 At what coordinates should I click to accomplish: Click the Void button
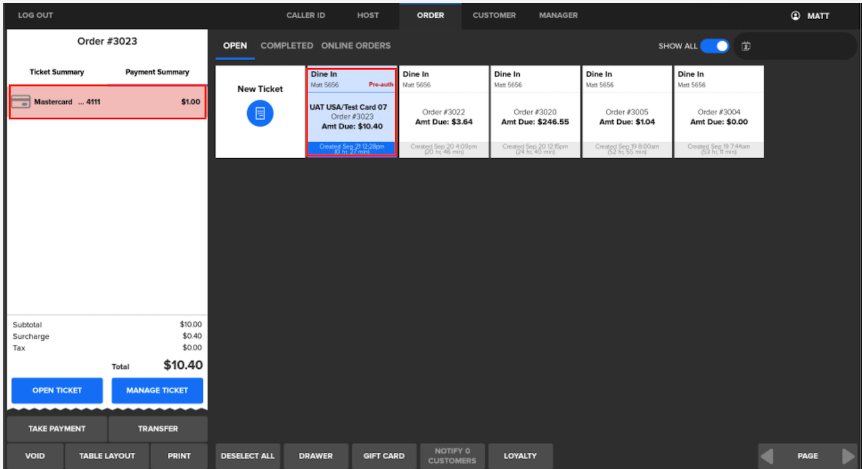[35, 456]
